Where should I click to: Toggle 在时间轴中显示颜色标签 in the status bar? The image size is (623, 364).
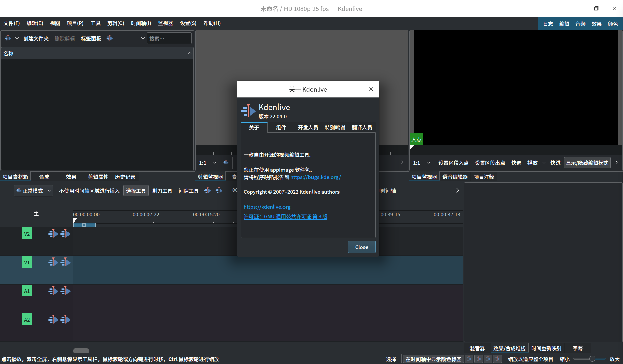click(433, 359)
